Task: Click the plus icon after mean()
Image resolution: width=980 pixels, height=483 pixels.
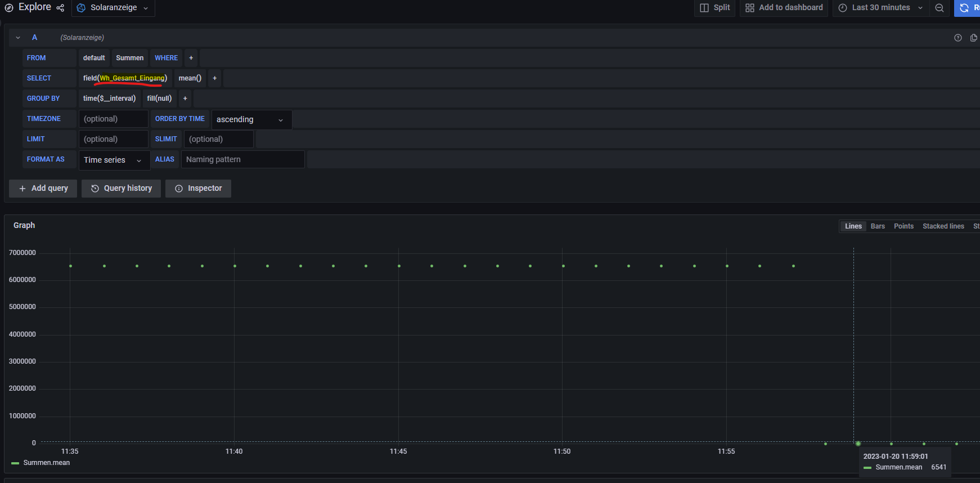Action: [x=214, y=78]
